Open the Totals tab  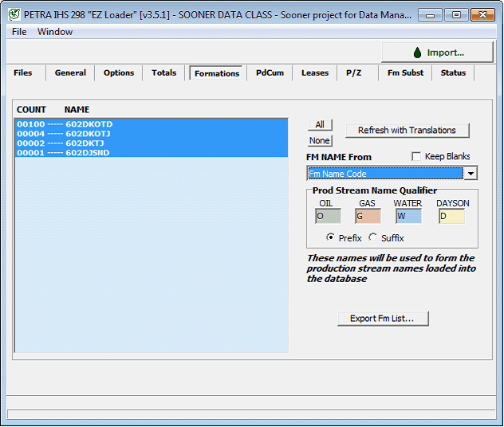tap(163, 73)
